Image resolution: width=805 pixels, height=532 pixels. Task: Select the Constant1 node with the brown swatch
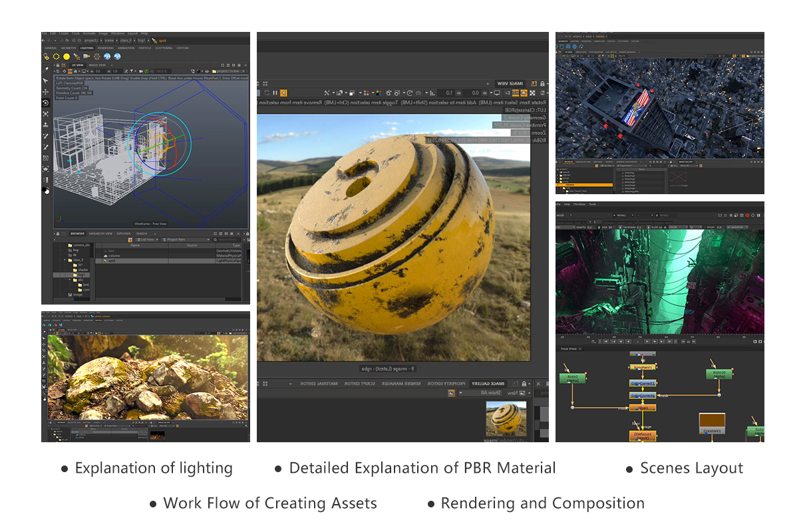[712, 423]
